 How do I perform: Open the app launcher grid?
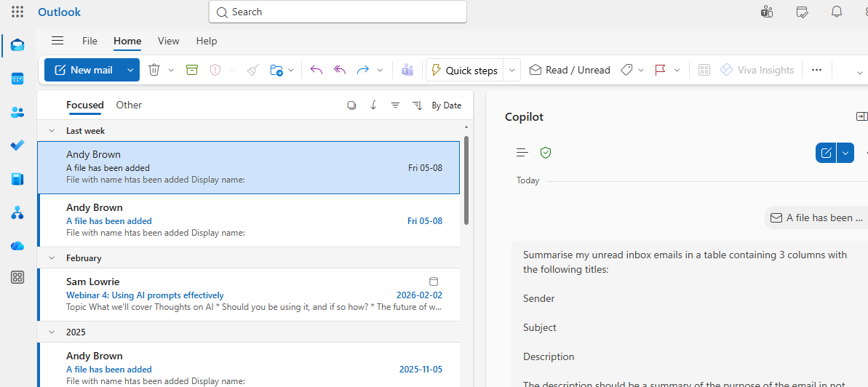pyautogui.click(x=17, y=12)
